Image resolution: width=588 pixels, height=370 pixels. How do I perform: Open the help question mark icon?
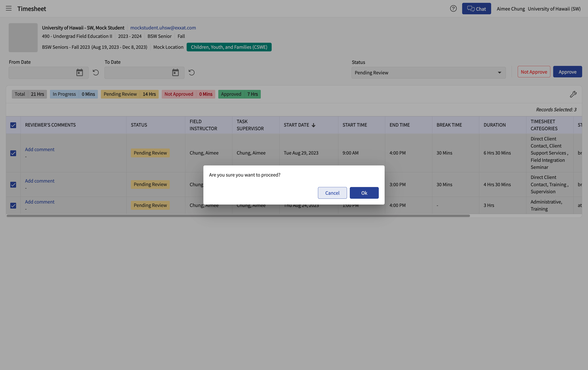tap(453, 8)
